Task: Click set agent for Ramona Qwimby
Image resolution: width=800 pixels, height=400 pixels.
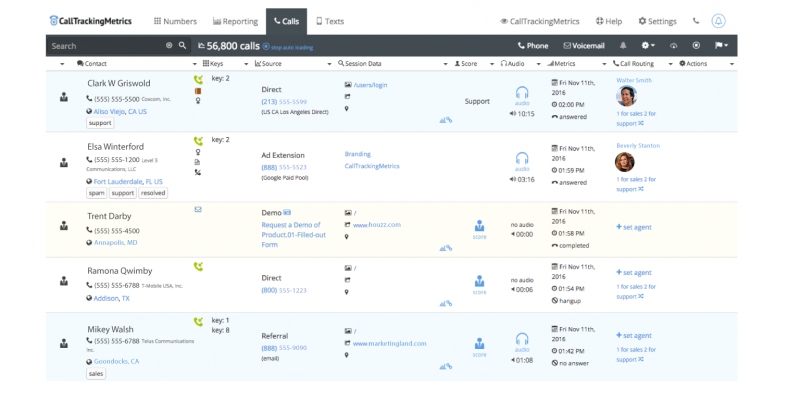Action: (x=634, y=272)
